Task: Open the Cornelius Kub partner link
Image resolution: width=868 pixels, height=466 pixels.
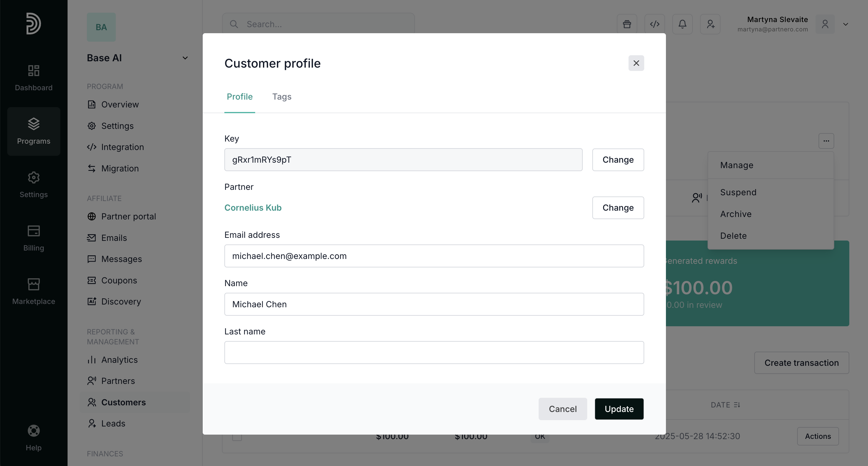Action: pos(253,208)
